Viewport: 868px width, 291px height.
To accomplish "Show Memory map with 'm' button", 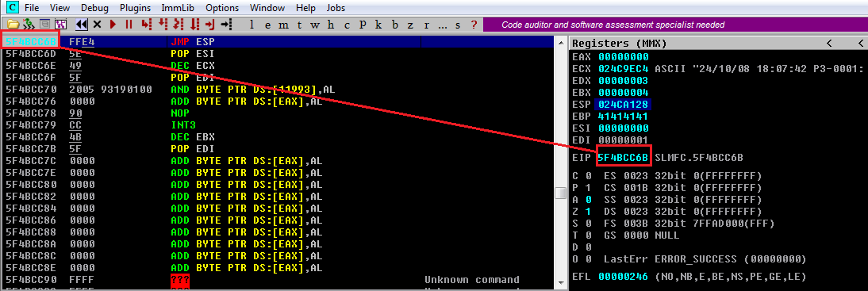I will pos(284,25).
